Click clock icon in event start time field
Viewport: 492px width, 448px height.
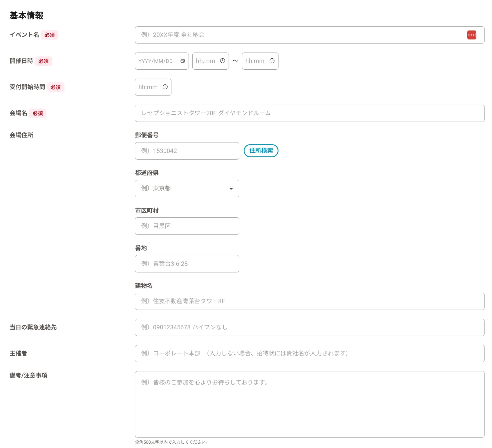click(223, 61)
